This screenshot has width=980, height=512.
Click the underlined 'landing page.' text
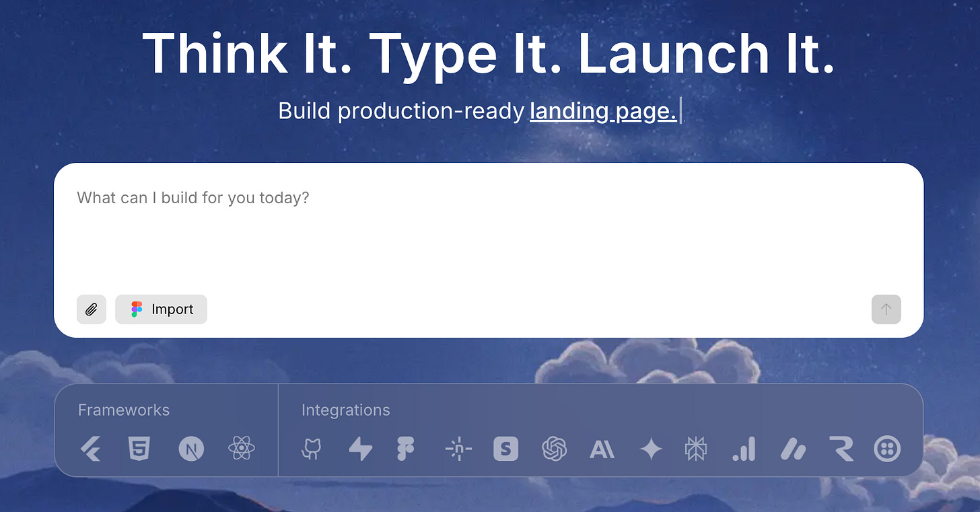[x=603, y=111]
